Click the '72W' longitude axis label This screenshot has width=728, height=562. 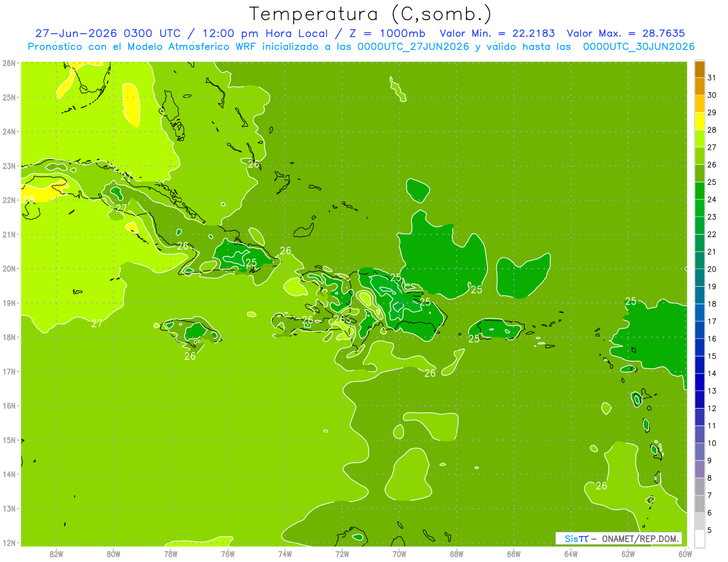(x=342, y=553)
